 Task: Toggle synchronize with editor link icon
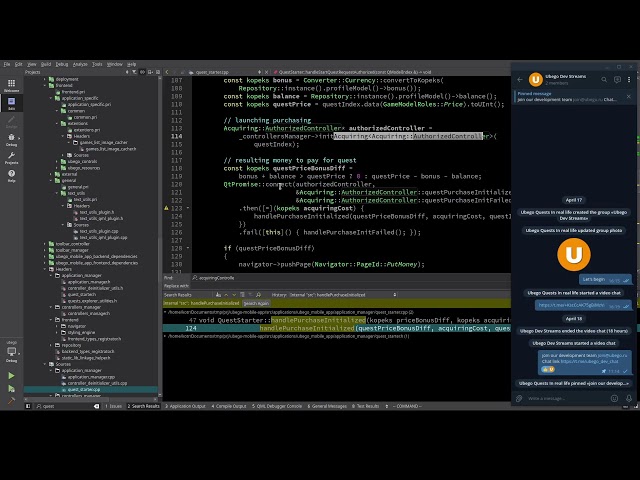point(142,72)
